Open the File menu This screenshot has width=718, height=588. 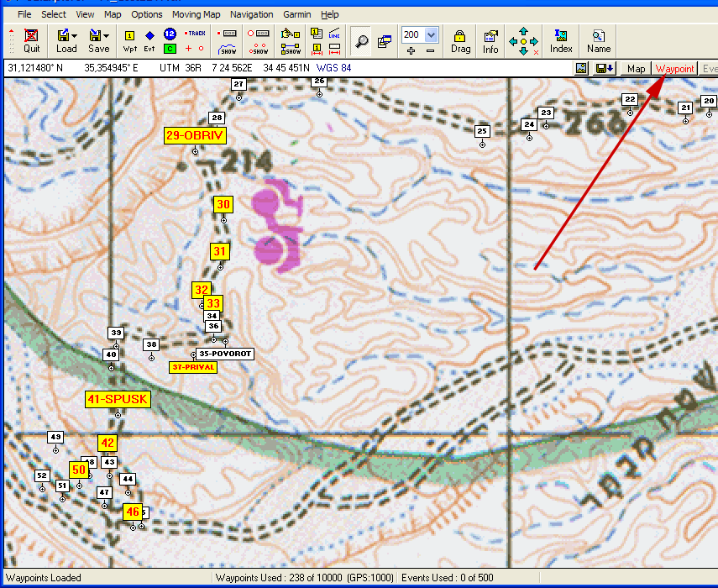[x=24, y=14]
